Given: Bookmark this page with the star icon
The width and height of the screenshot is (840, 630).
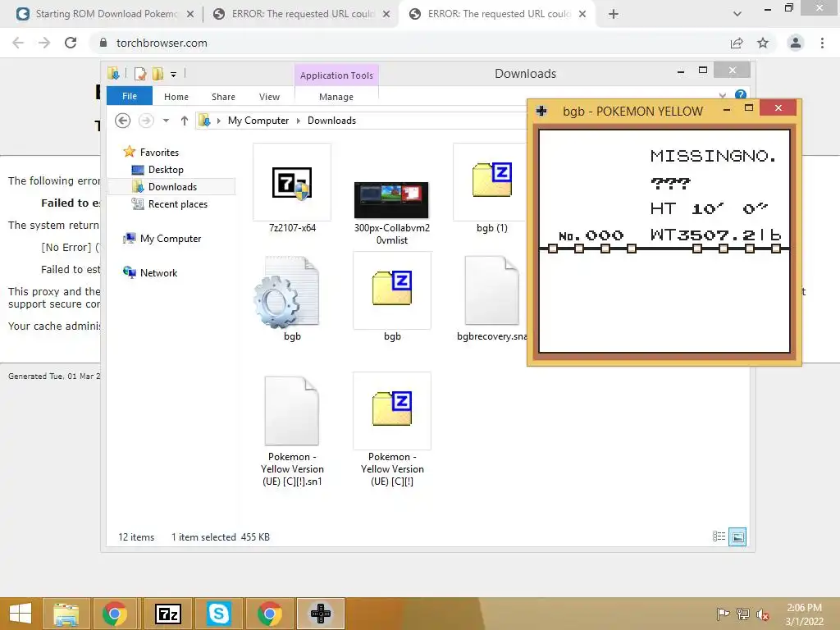Looking at the screenshot, I should pos(763,43).
